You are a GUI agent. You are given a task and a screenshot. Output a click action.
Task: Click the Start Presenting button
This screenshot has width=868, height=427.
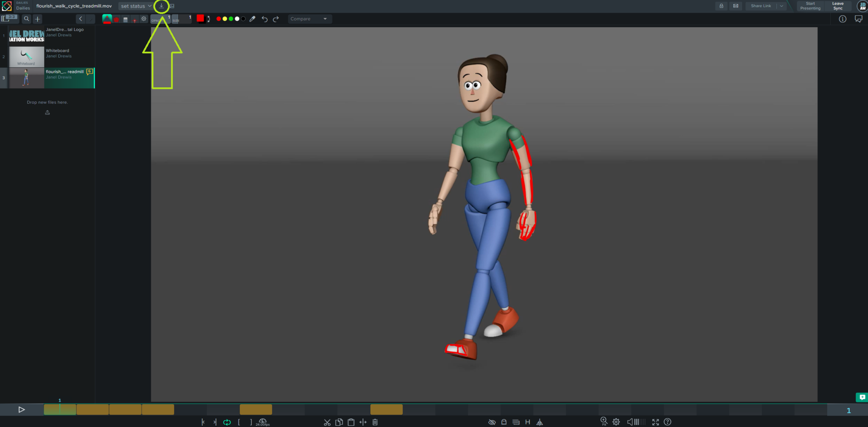(x=810, y=6)
